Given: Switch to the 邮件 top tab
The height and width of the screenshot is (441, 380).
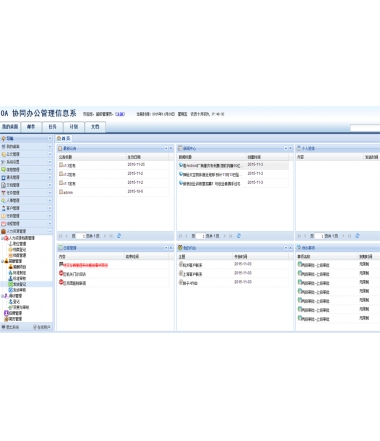Looking at the screenshot, I should coord(31,127).
